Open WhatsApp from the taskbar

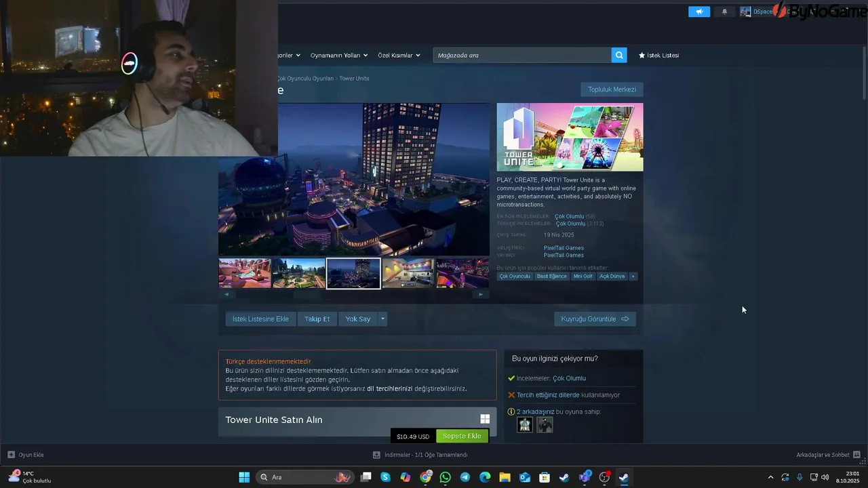point(445,477)
